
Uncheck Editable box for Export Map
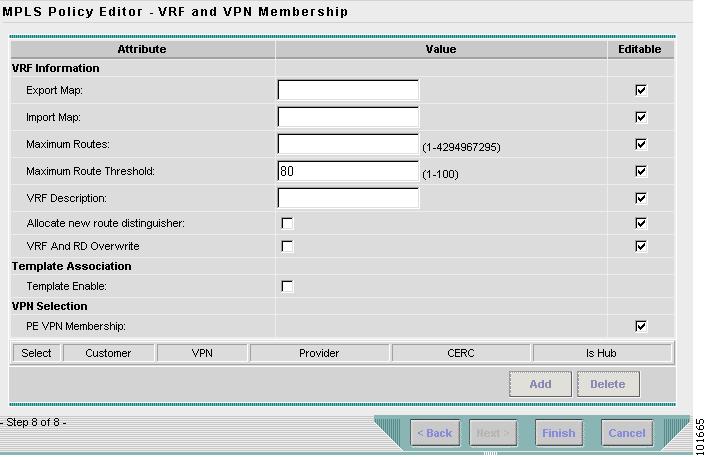pos(641,90)
